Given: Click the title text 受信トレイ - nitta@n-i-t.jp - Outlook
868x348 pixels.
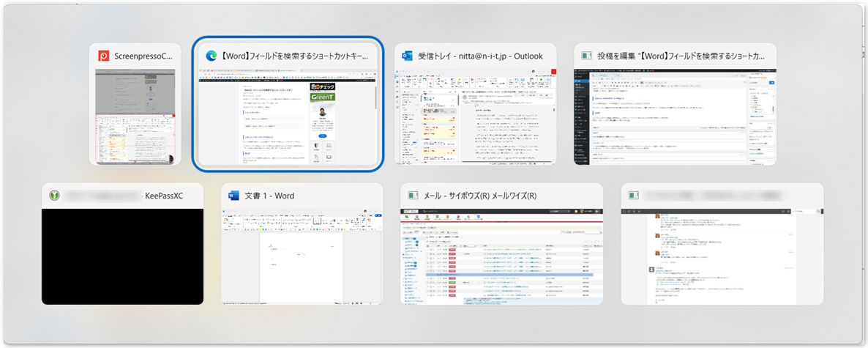Looking at the screenshot, I should click(x=480, y=56).
